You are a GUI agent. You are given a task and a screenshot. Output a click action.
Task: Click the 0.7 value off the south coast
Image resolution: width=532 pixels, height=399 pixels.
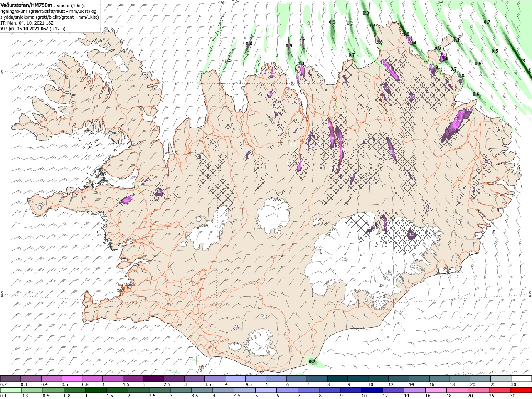click(x=312, y=362)
